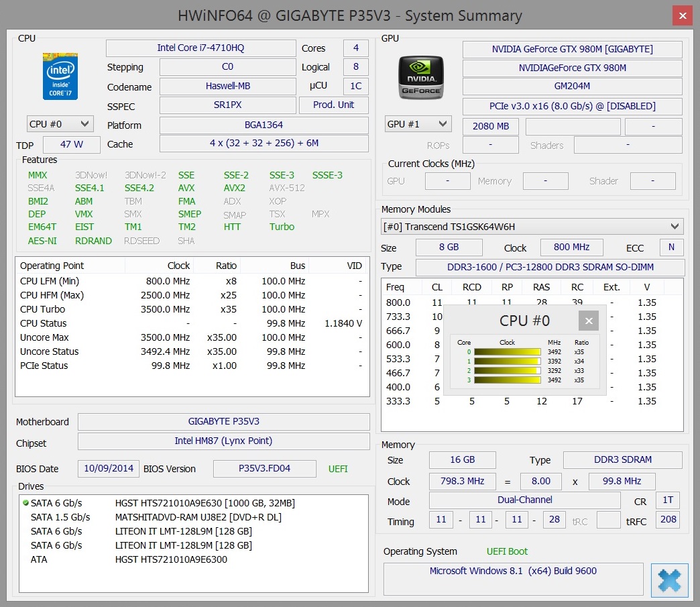Click the 333.3 frequency timing row
The height and width of the screenshot is (607, 700).
pyautogui.click(x=532, y=401)
